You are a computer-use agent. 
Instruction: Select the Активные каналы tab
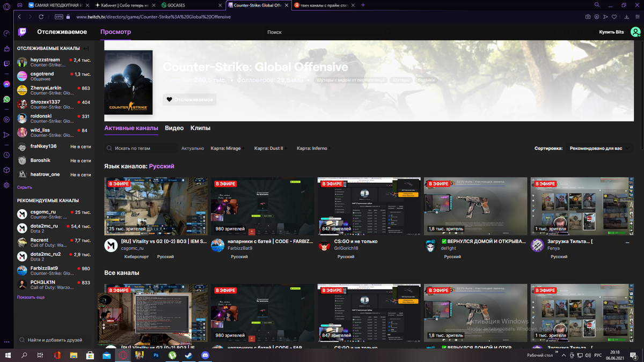[131, 128]
